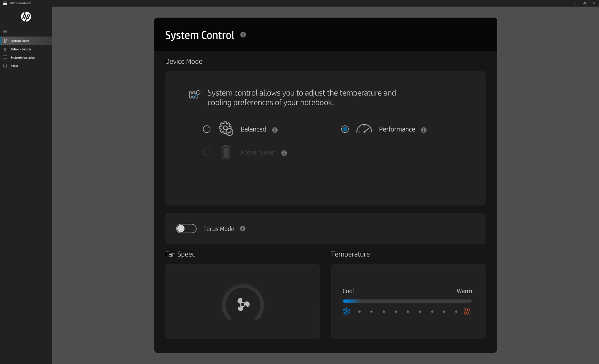Click the System Control thermometer sidebar icon
Viewport: 599px width, 364px height.
pyautogui.click(x=5, y=41)
